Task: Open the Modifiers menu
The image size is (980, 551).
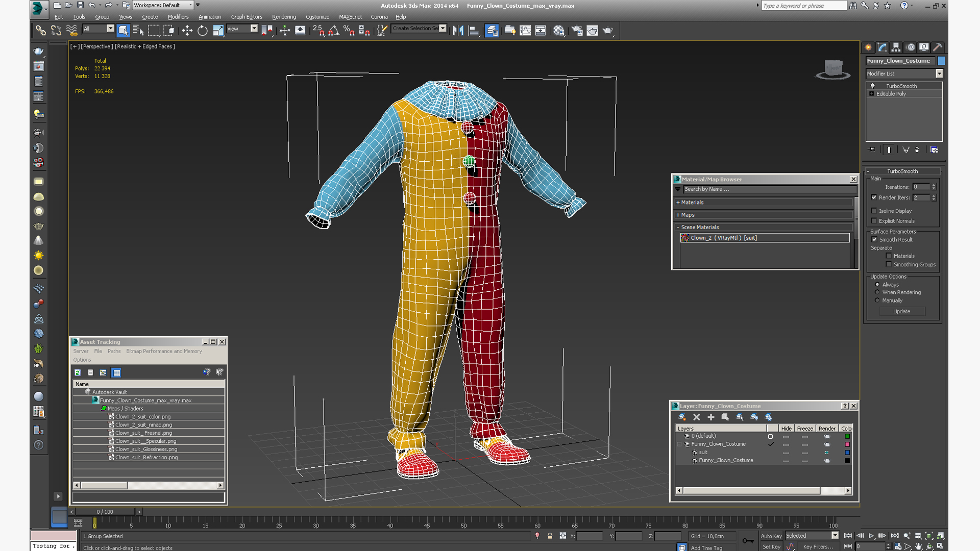Action: coord(178,17)
